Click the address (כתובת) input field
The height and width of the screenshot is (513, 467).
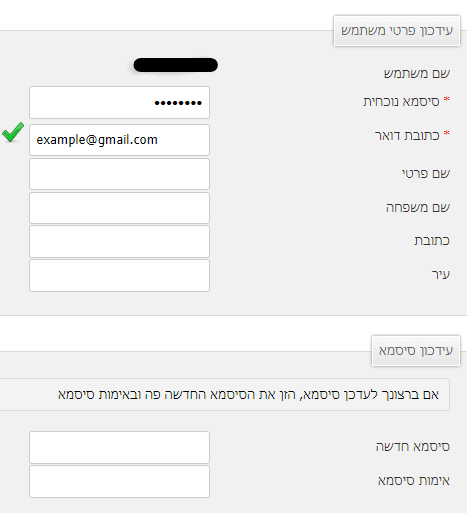(x=119, y=242)
